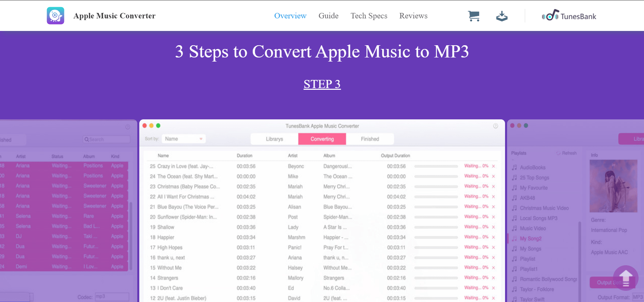644x302 pixels.
Task: Open Output Format MP3 dropdown
Action: tap(638, 297)
